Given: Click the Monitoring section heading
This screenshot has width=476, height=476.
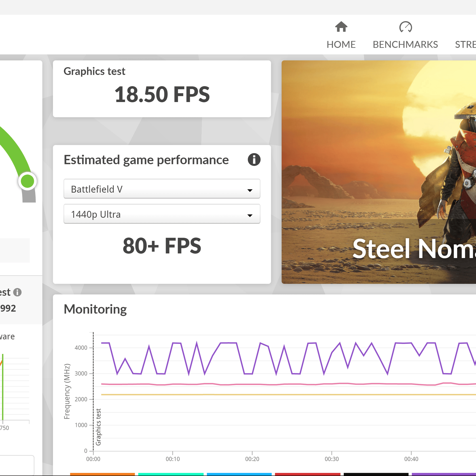Looking at the screenshot, I should point(95,309).
